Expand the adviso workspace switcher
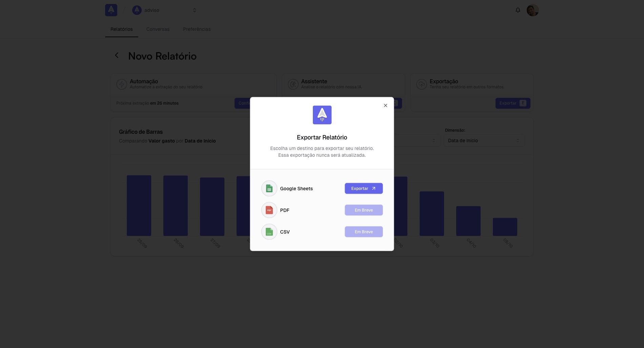Screen dimensions: 644x348 [195, 10]
